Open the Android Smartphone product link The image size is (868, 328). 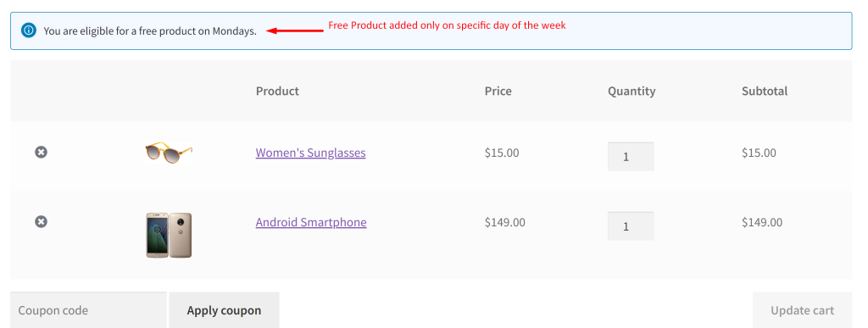pyautogui.click(x=311, y=222)
